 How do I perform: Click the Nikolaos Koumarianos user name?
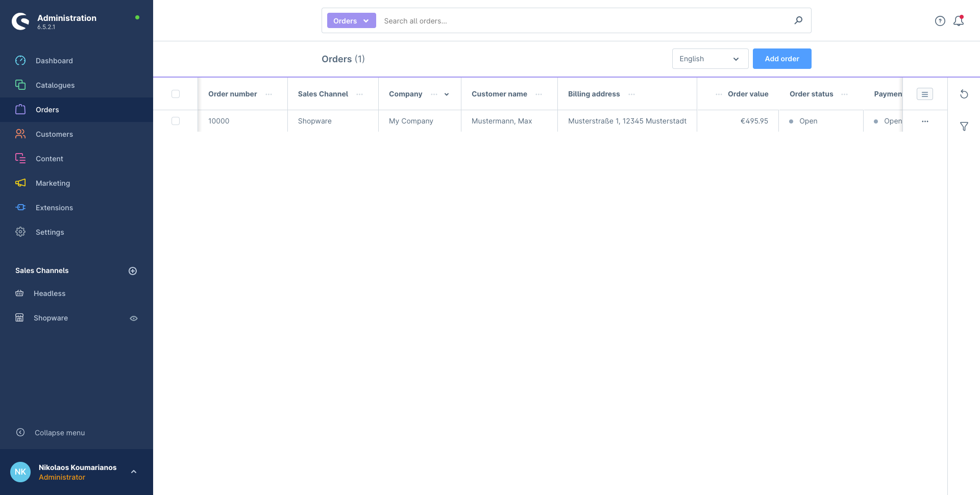point(78,467)
